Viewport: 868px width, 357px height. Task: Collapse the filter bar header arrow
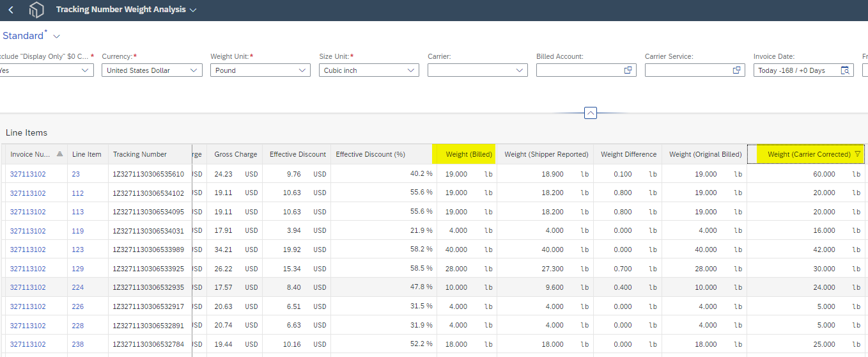click(x=591, y=113)
